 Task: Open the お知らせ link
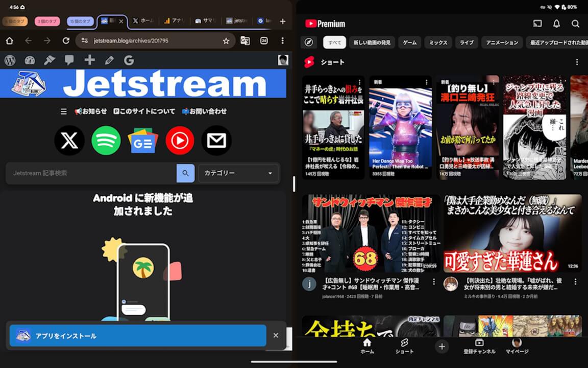coord(91,111)
